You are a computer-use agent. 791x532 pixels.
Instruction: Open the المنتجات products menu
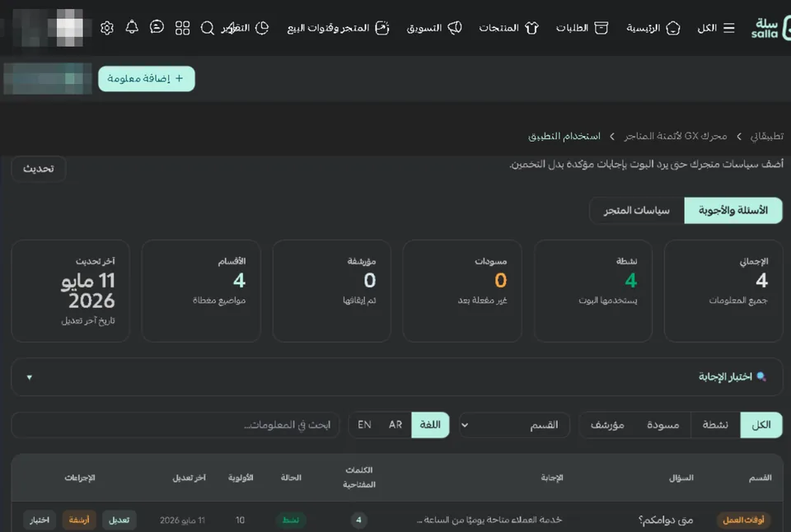click(x=509, y=28)
